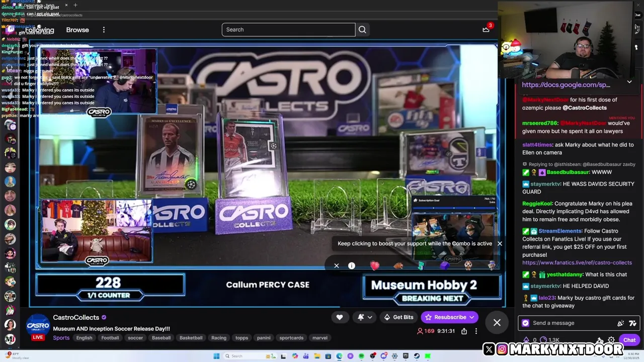Click the Windows Start button
Viewport: 644px width, 362px height.
216,356
